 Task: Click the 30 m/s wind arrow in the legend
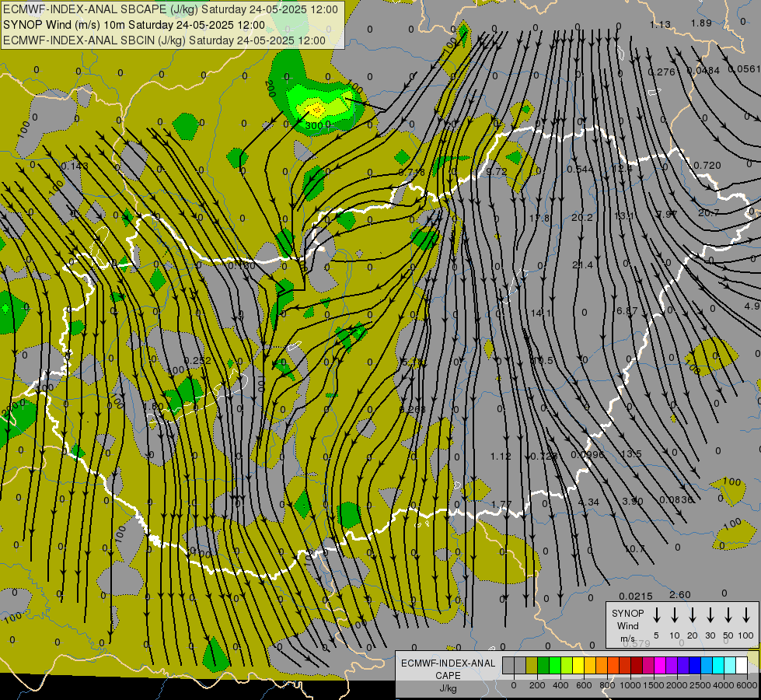tap(710, 615)
